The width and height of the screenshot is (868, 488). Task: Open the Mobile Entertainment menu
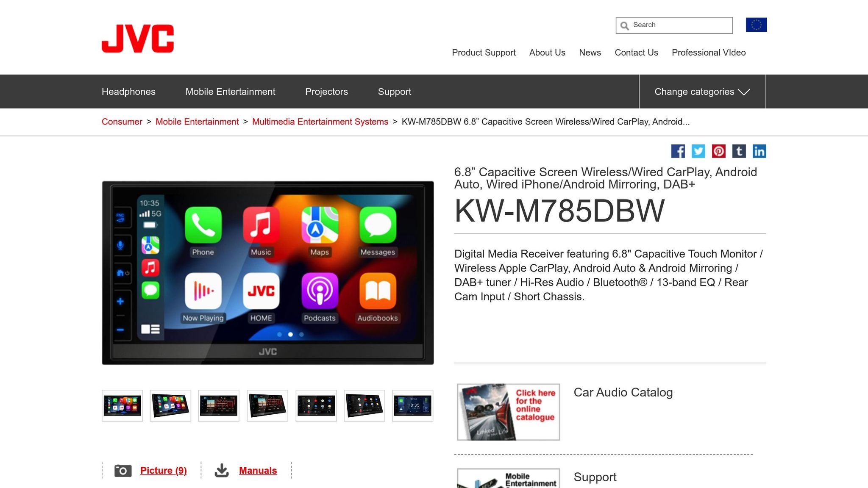[x=230, y=92]
